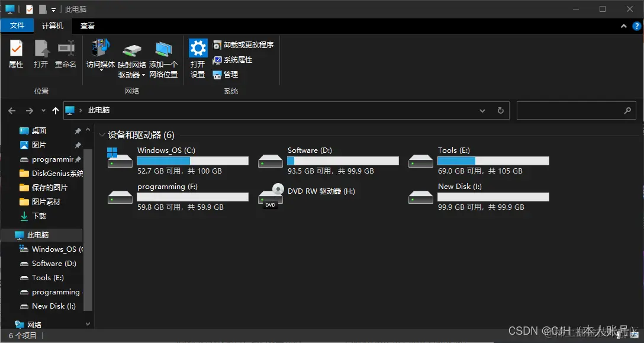Open the 打开设置 (Open Settings) gear icon
The image size is (644, 343).
tap(198, 56)
